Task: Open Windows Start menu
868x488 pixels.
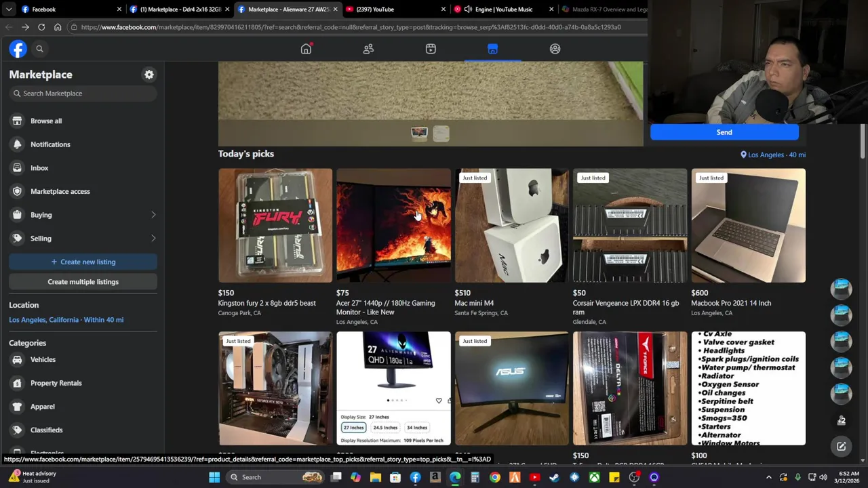Action: (x=214, y=477)
